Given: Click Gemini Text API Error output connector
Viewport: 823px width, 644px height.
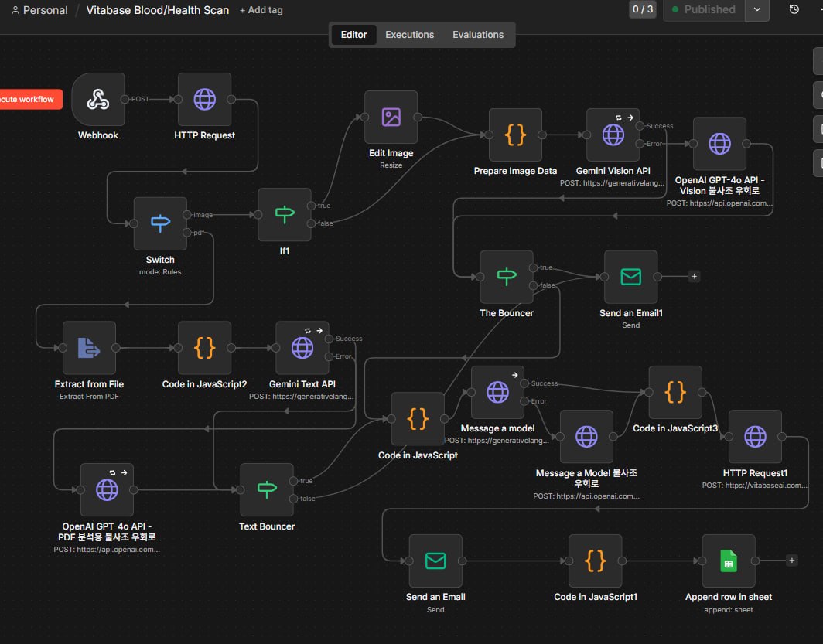Looking at the screenshot, I should pos(329,356).
